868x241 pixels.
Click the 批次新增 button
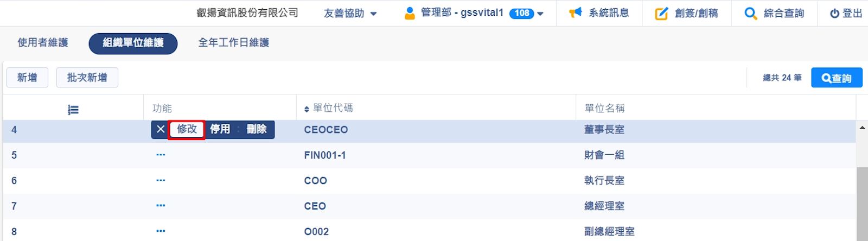pos(87,78)
